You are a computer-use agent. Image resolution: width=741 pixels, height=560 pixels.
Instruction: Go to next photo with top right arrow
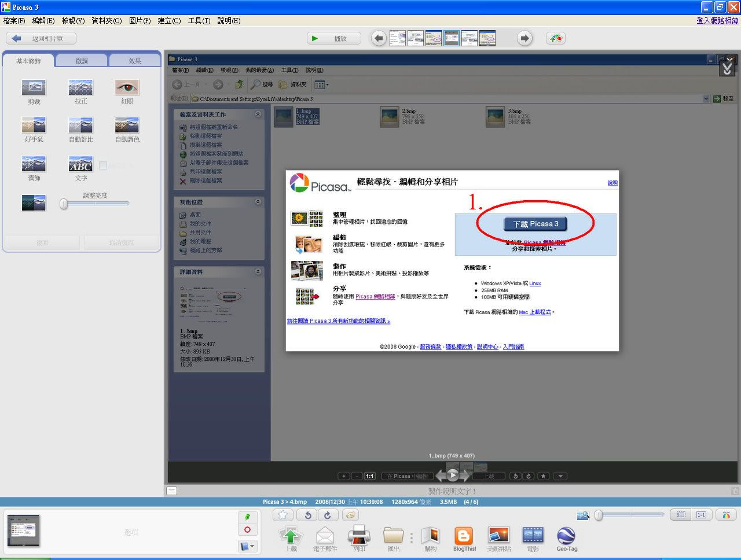click(x=524, y=39)
